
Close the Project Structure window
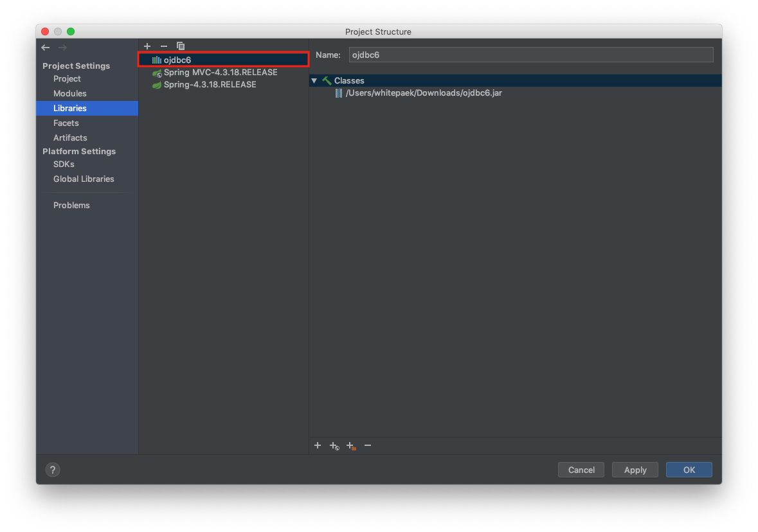click(45, 31)
